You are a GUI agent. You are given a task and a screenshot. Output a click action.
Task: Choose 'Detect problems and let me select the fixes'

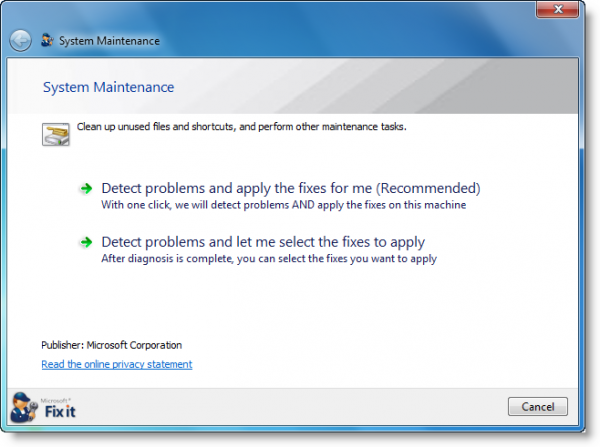pyautogui.click(x=263, y=242)
